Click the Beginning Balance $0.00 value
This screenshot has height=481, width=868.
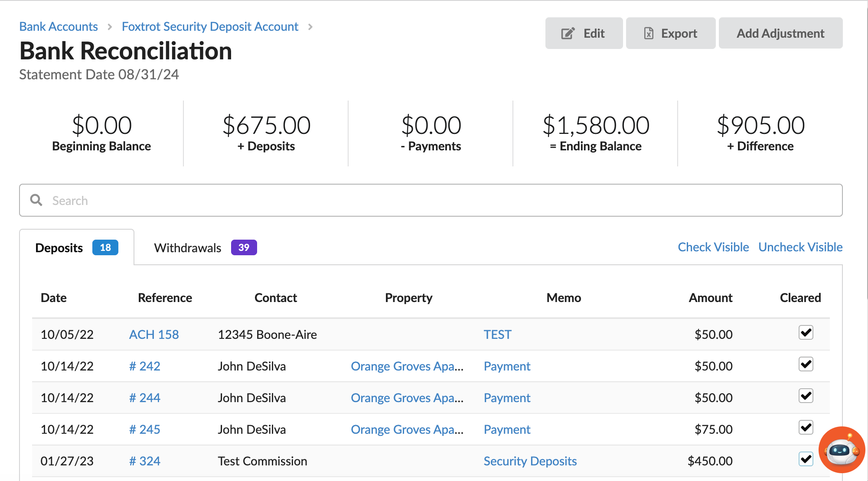click(x=101, y=125)
